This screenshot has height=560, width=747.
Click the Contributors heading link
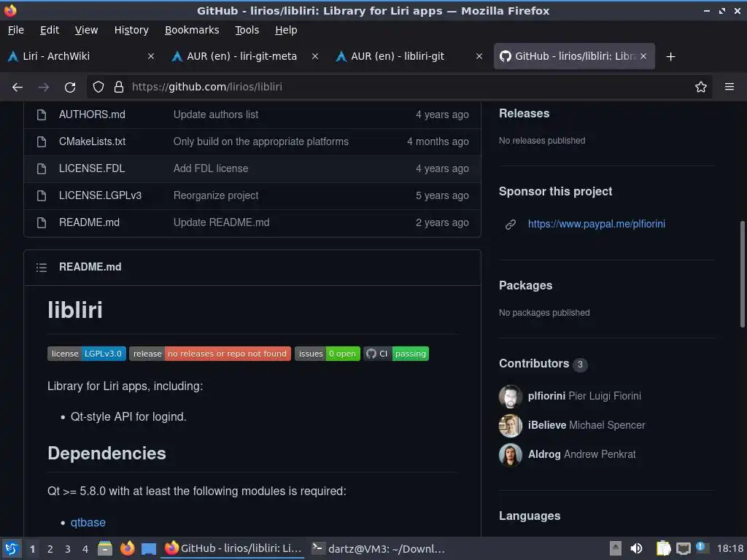pos(533,363)
